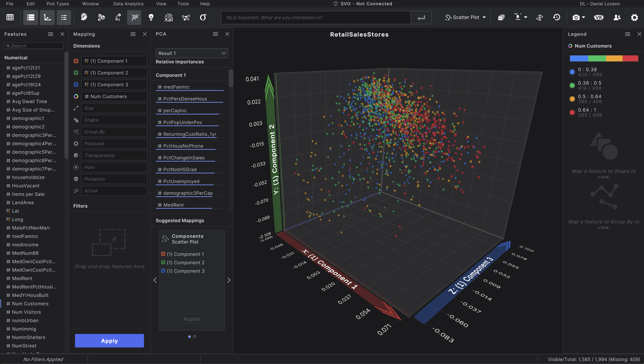644x364 pixels.
Task: Click the data table grid icon
Action: pyautogui.click(x=10, y=18)
